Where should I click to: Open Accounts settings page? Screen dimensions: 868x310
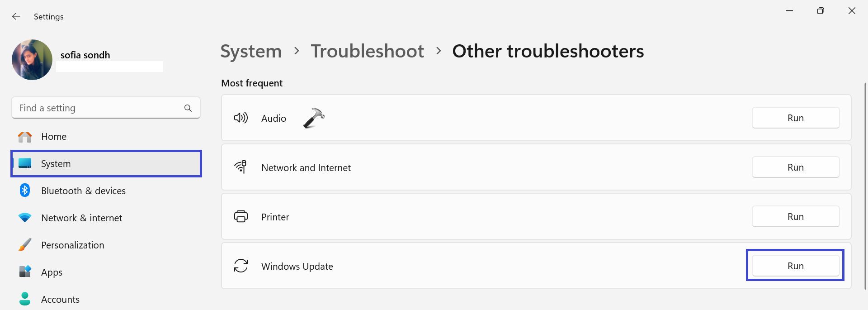click(60, 299)
